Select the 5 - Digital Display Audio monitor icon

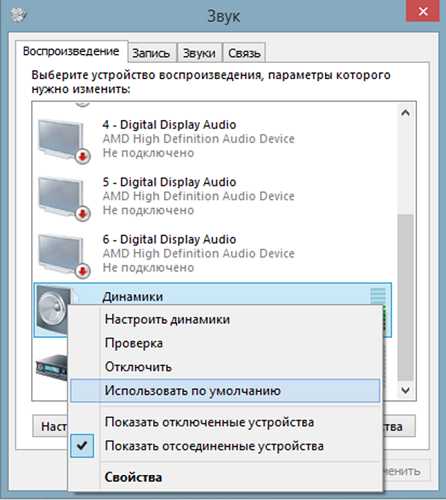pyautogui.click(x=63, y=199)
